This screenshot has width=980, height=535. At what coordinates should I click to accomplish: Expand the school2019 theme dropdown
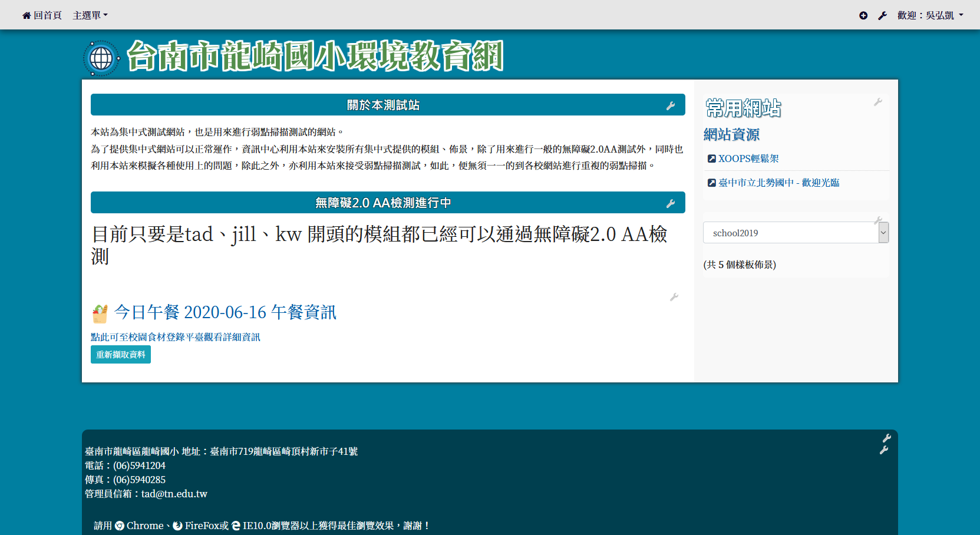[795, 233]
